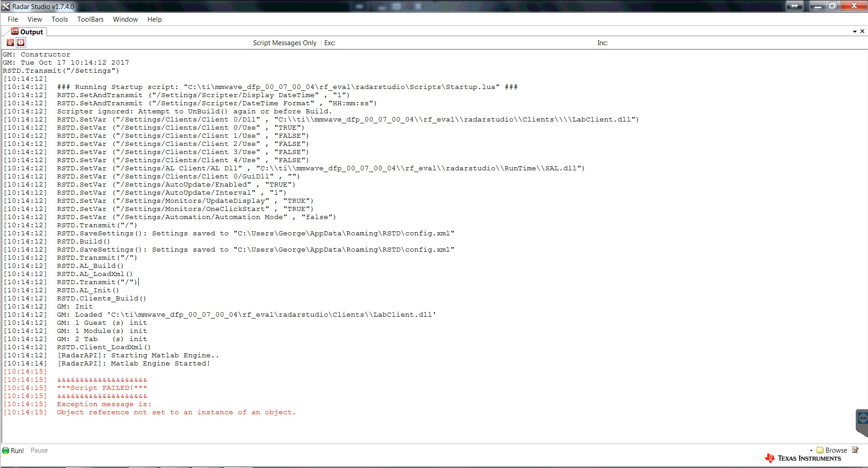Click the Radar Studio window app icon
This screenshot has width=868, height=468.
point(6,6)
